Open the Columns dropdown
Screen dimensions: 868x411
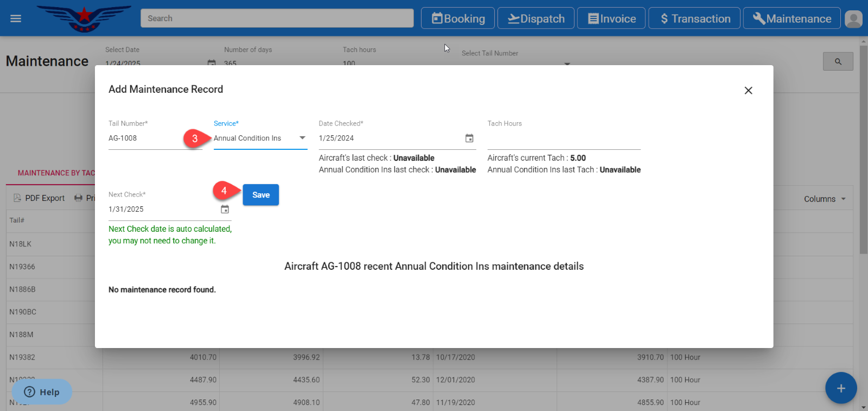[x=824, y=199]
